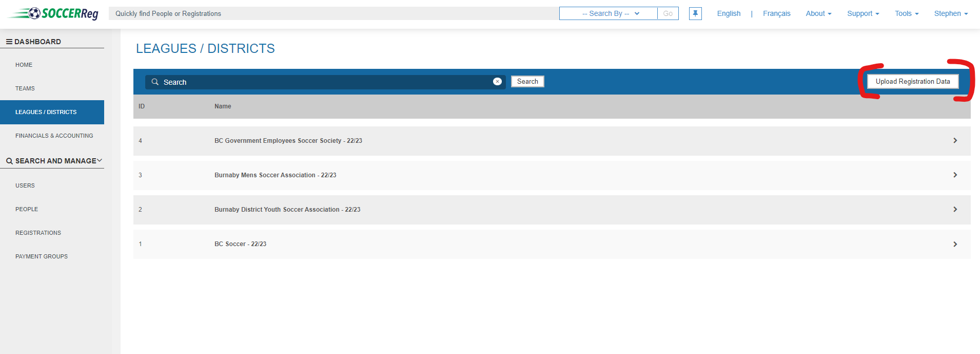The height and width of the screenshot is (354, 980).
Task: Collapse the Search and Manage section
Action: (100, 160)
